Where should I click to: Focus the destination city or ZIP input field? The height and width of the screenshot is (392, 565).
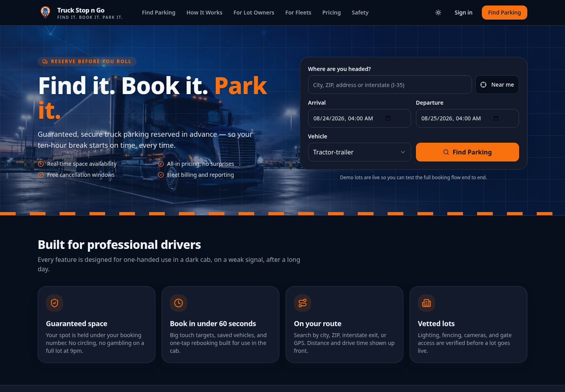390,85
